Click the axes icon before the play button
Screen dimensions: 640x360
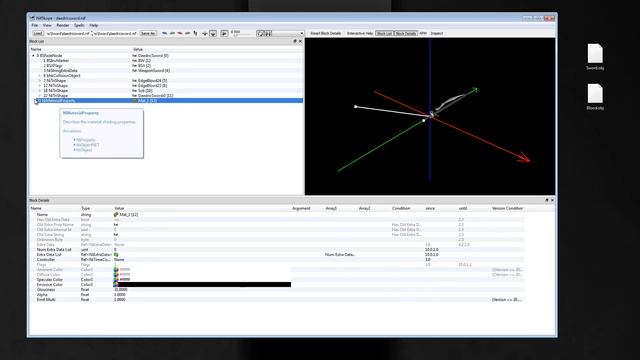(x=205, y=33)
